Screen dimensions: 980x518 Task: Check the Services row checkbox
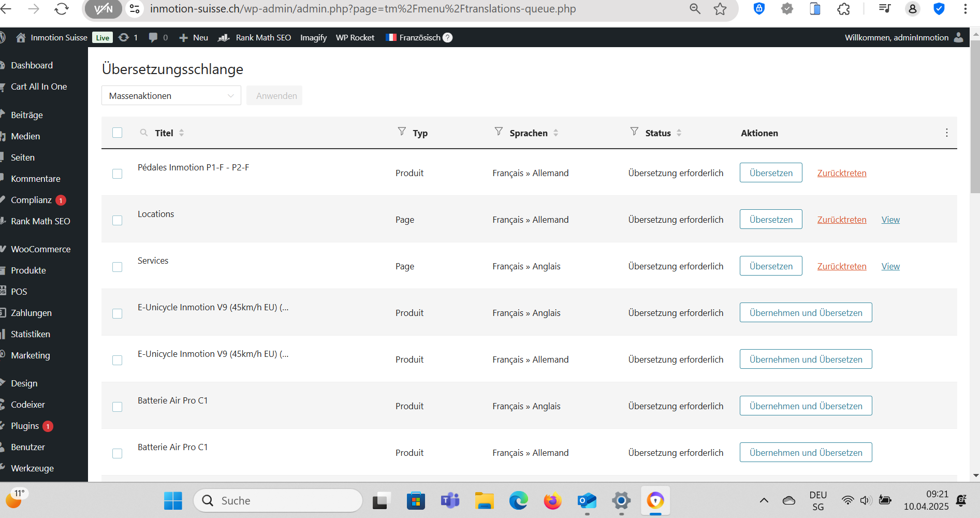(118, 267)
